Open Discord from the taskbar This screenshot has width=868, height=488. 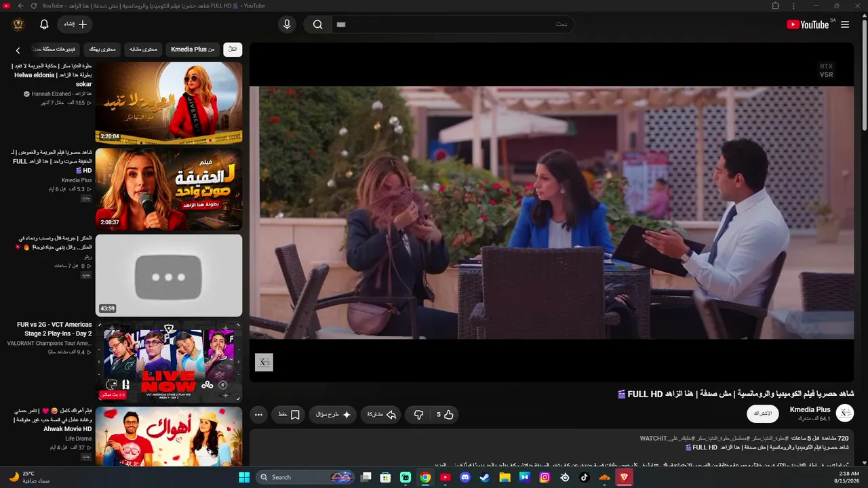click(x=465, y=477)
